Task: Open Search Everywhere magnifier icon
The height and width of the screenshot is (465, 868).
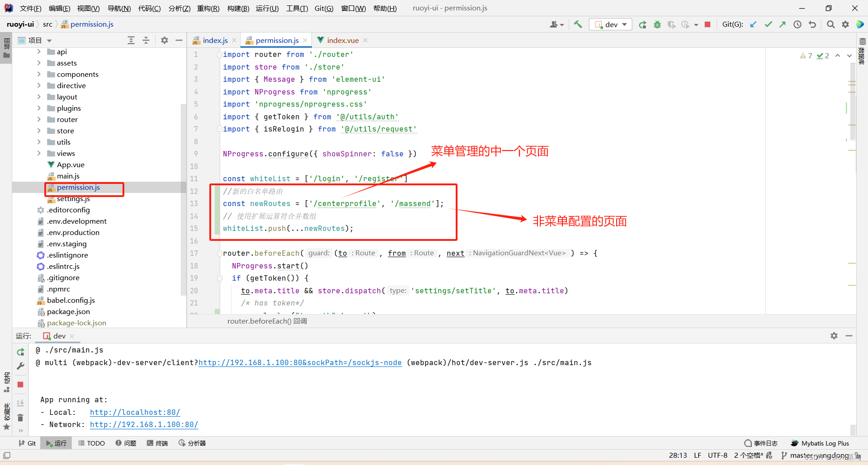Action: [x=830, y=24]
